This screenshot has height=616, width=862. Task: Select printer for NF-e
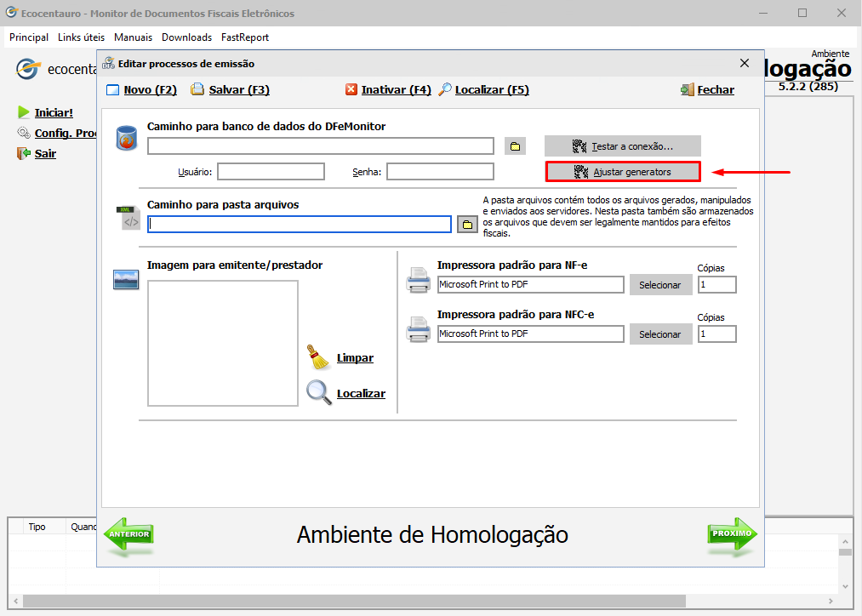click(660, 285)
